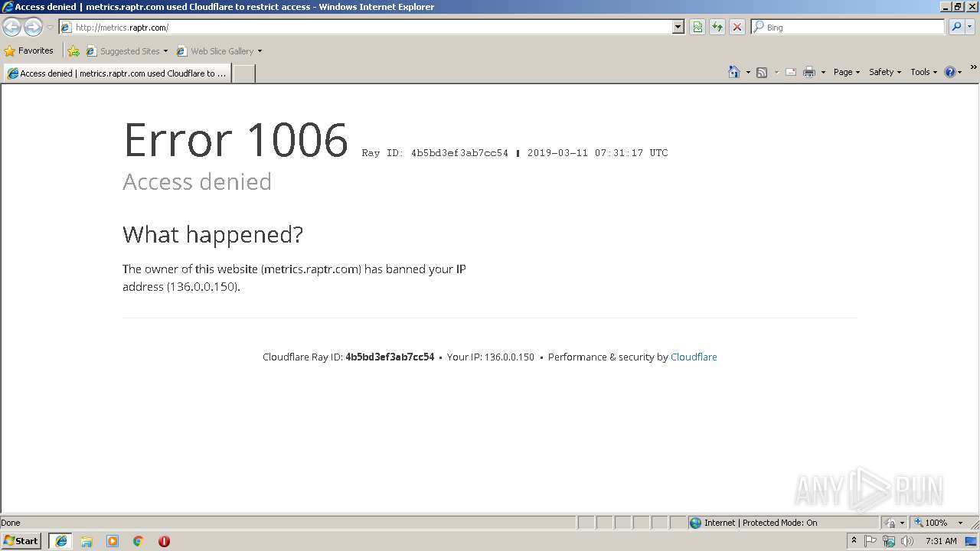The width and height of the screenshot is (980, 551).
Task: Click the Show desktop tray button
Action: click(x=972, y=541)
